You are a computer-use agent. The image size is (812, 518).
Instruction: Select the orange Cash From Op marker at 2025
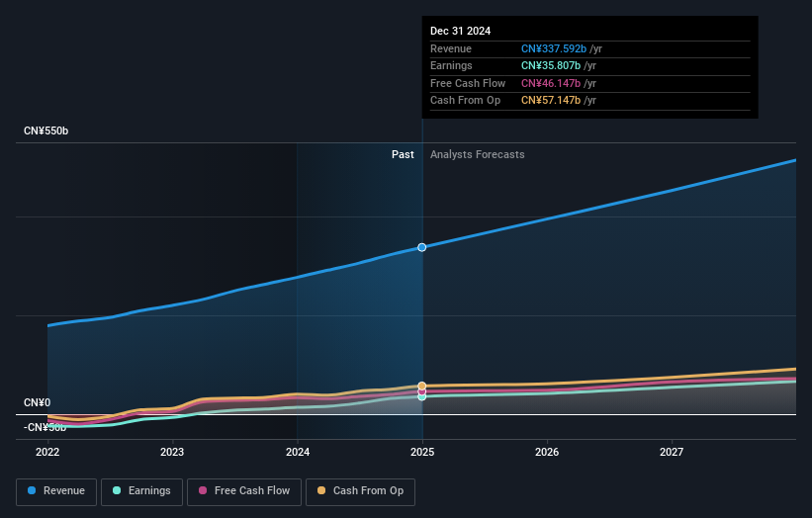(422, 386)
